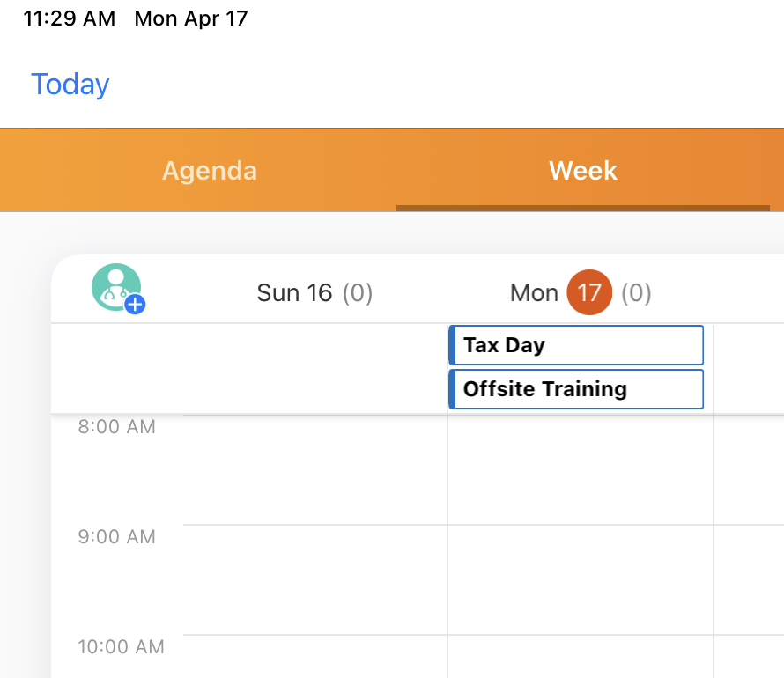Image resolution: width=784 pixels, height=678 pixels.
Task: Select the Sun 16 day header
Action: coord(294,292)
